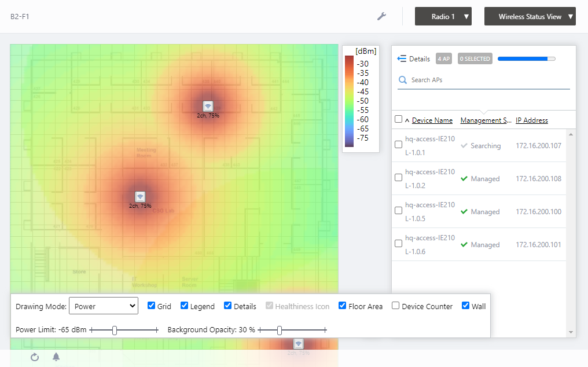Click the wrench settings icon

381,16
